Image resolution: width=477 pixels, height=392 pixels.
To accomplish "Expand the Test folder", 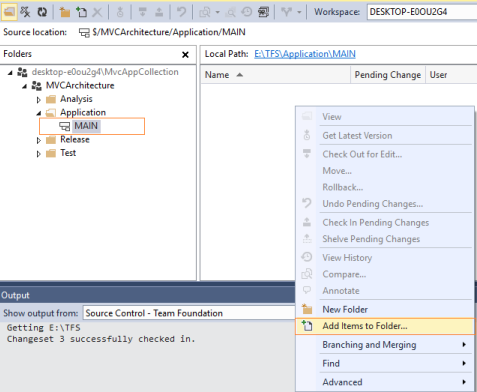I will (x=39, y=154).
